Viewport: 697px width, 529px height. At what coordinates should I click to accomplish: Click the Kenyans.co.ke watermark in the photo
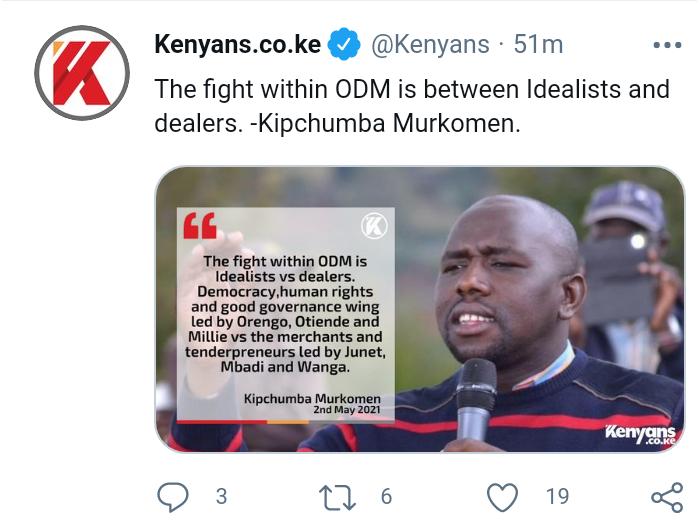point(641,434)
